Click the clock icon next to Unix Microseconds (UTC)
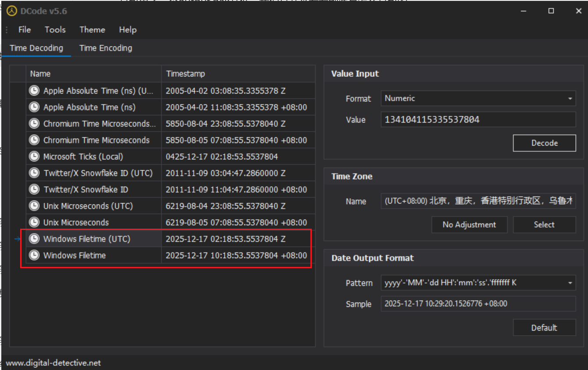 (x=34, y=206)
